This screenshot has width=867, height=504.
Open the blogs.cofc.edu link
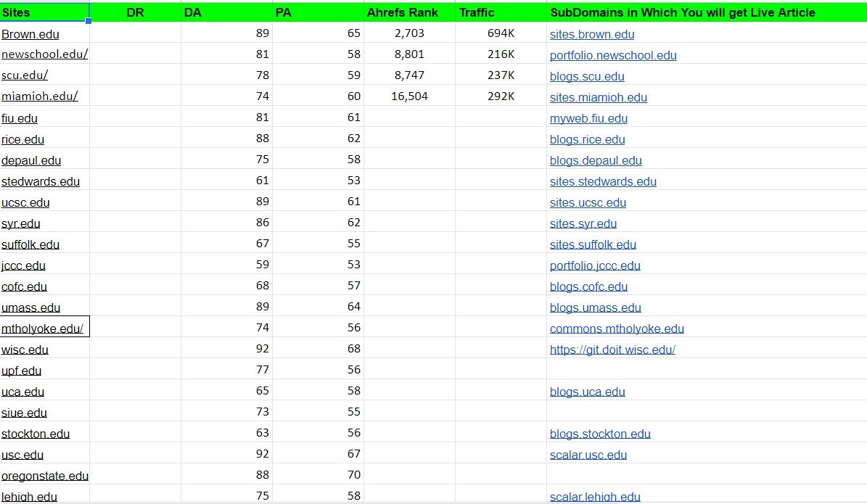[x=588, y=286]
